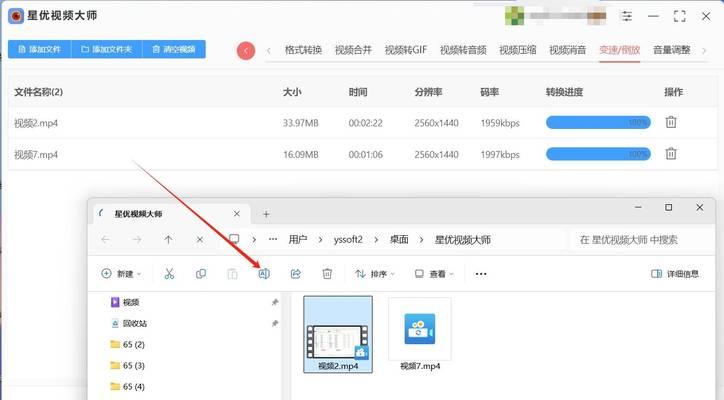Open the 查看 view dropdown

[434, 274]
